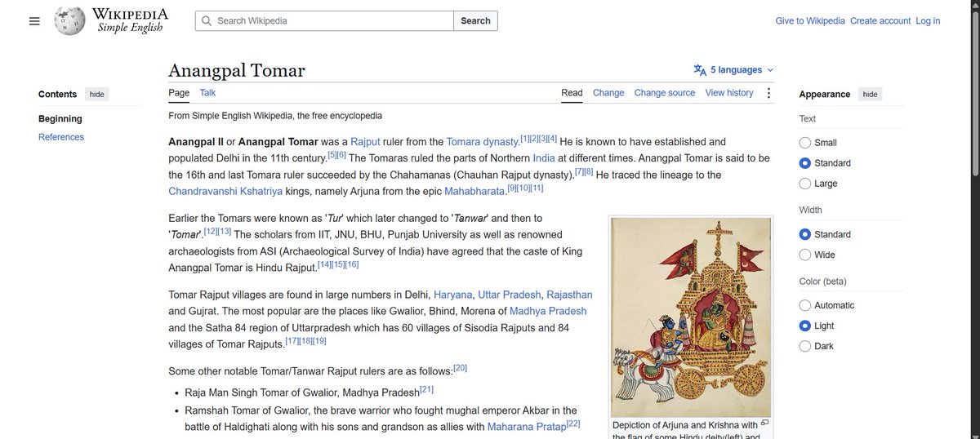Open the hamburger main menu icon
The image size is (980, 439).
pyautogui.click(x=33, y=21)
